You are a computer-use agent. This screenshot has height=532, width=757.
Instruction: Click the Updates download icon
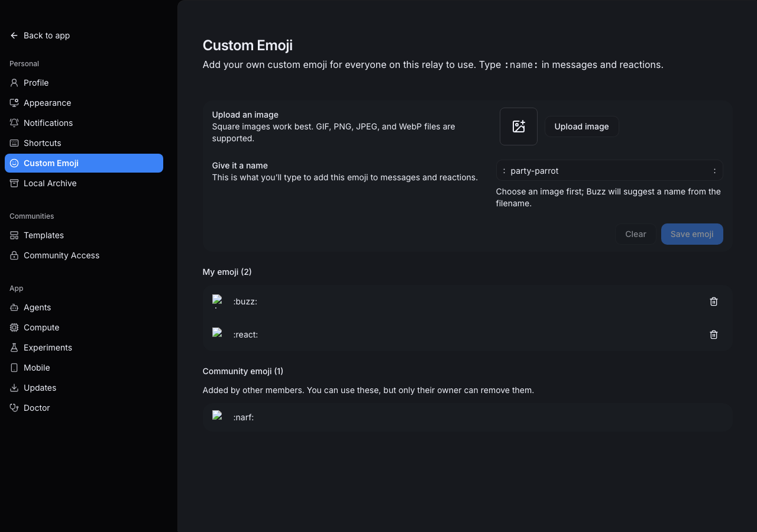(14, 388)
